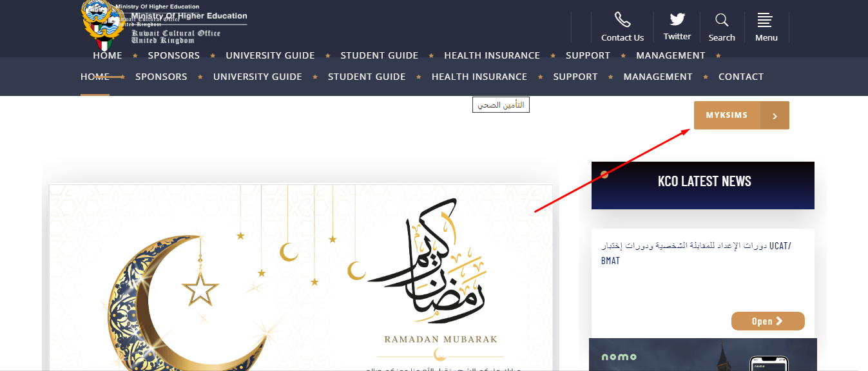
Task: Expand the STUDENT GUIDE menu
Action: coord(367,77)
